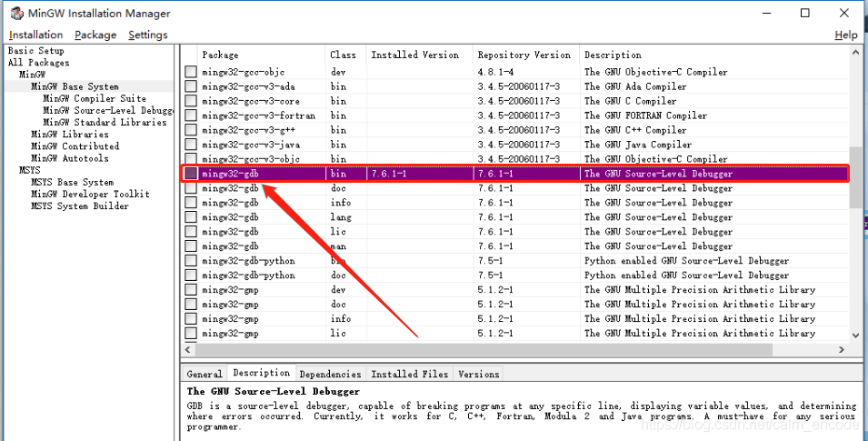Open the Installation menu
Screen dimensions: 868x441
pos(36,35)
